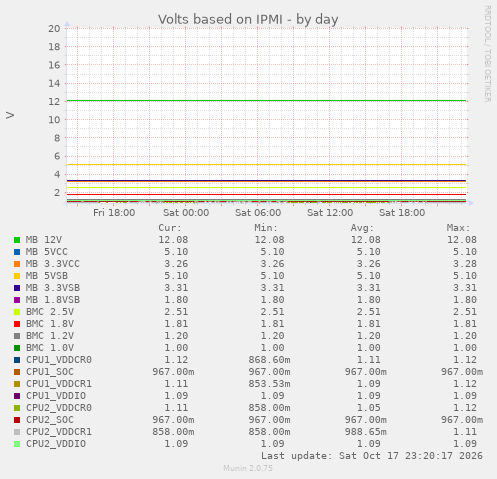Image resolution: width=497 pixels, height=479 pixels.
Task: Click the purple MB 1.8VSB legend swatch
Action: point(17,300)
